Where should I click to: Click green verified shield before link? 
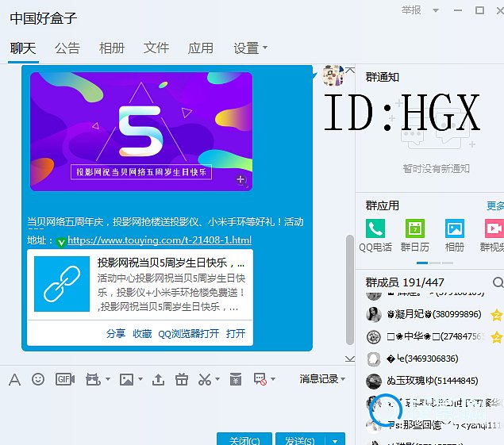click(x=61, y=242)
